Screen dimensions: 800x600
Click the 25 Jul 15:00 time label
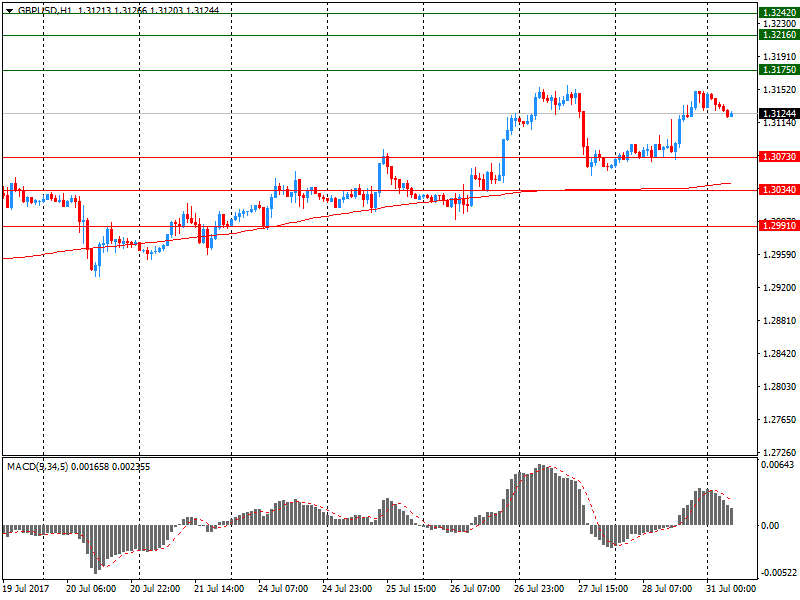tap(411, 588)
